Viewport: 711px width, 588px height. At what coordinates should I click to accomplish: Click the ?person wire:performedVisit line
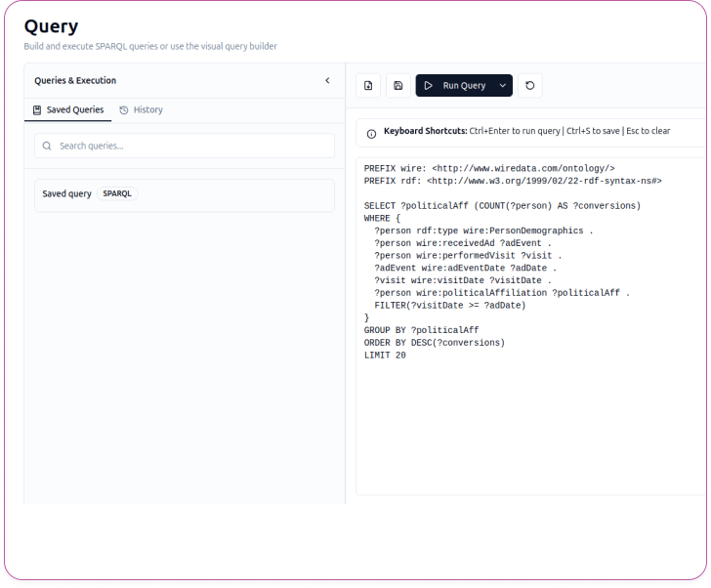coord(468,256)
